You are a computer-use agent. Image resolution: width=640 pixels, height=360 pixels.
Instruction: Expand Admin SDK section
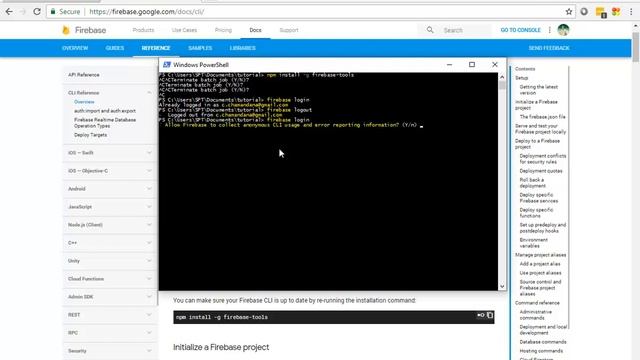coord(109,296)
